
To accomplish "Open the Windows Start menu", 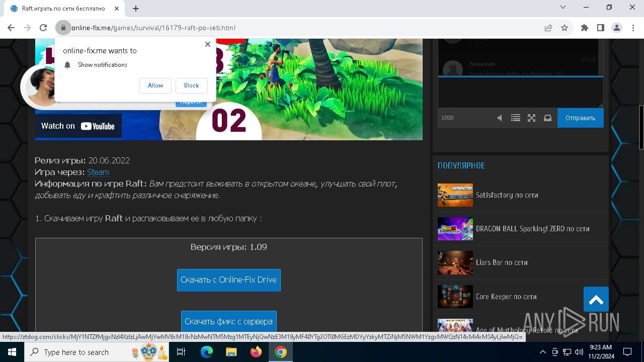I will [x=12, y=352].
